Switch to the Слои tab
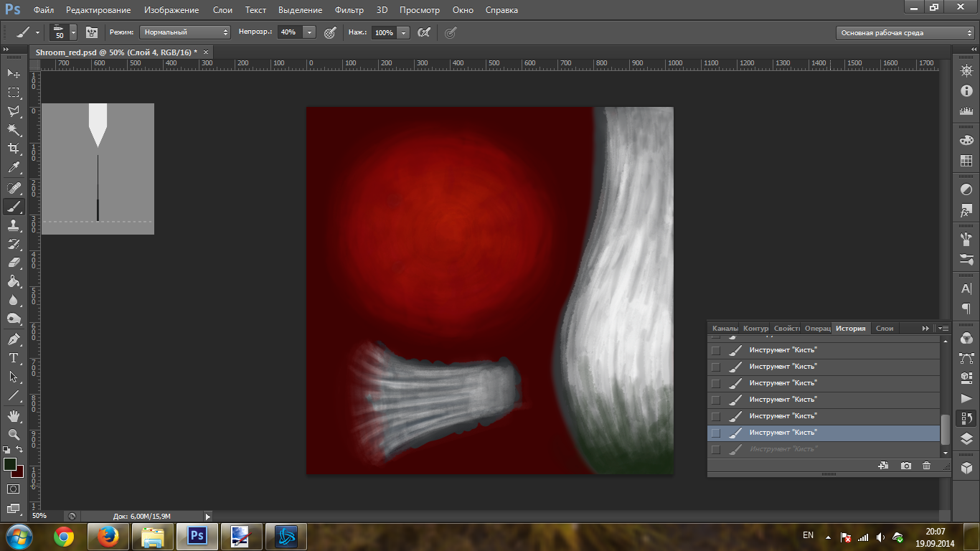This screenshot has width=980, height=551. tap(885, 328)
